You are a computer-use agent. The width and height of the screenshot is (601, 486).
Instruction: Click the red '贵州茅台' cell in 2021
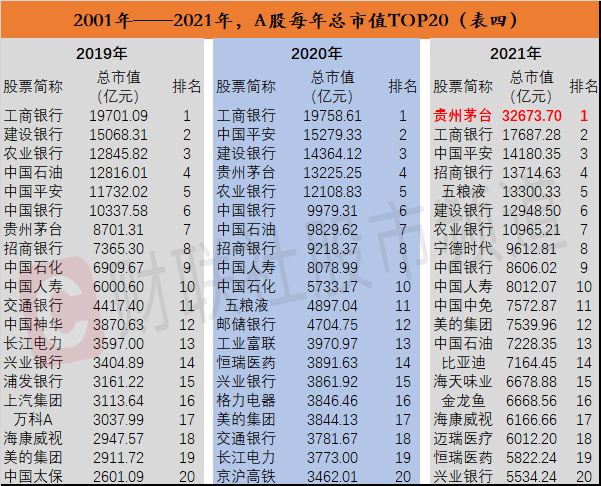coord(463,115)
